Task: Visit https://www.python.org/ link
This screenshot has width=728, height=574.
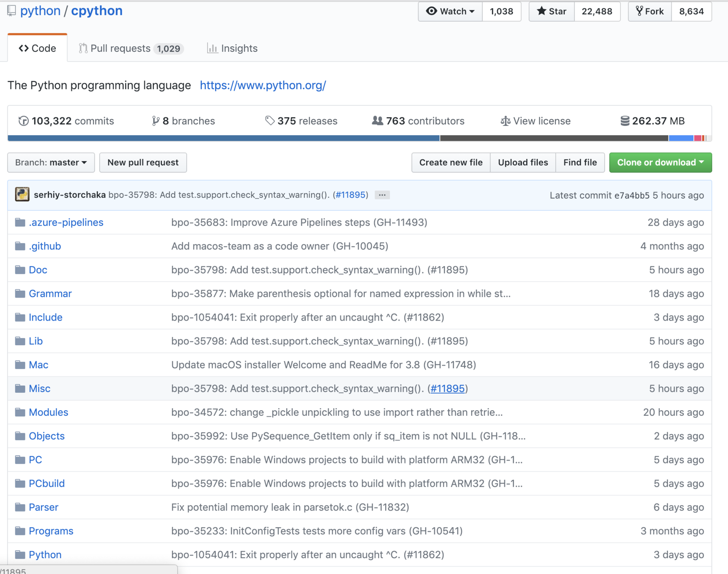Action: (x=263, y=85)
